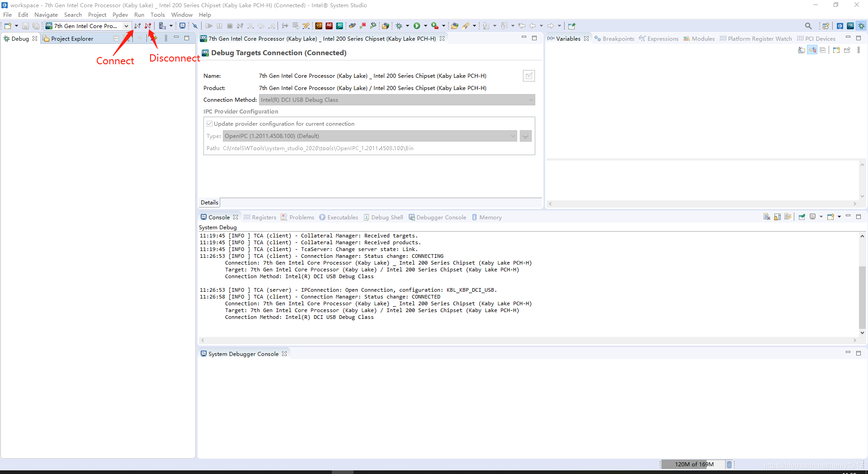Open the Variables view three-dot menu
This screenshot has width=868, height=474.
click(x=859, y=50)
